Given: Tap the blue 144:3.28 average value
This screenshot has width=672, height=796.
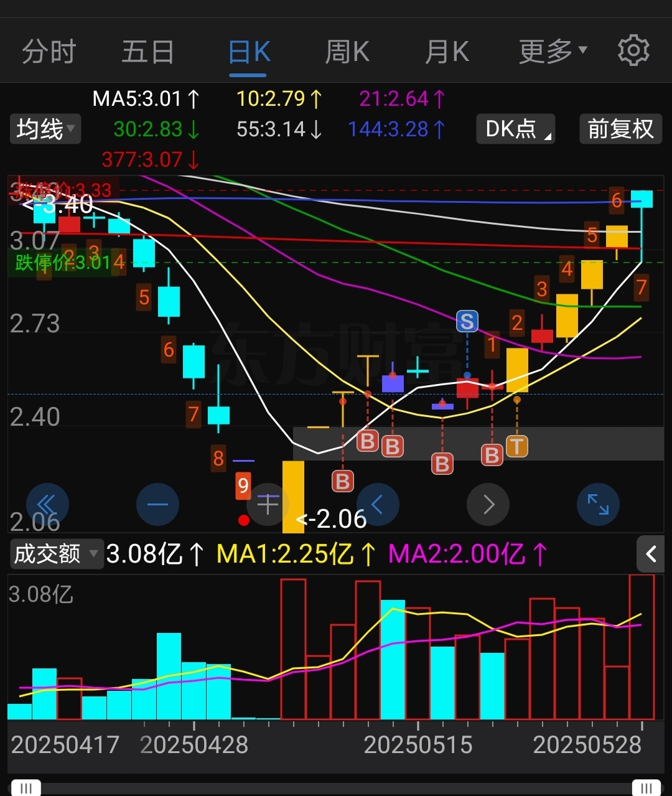Looking at the screenshot, I should click(x=397, y=129).
